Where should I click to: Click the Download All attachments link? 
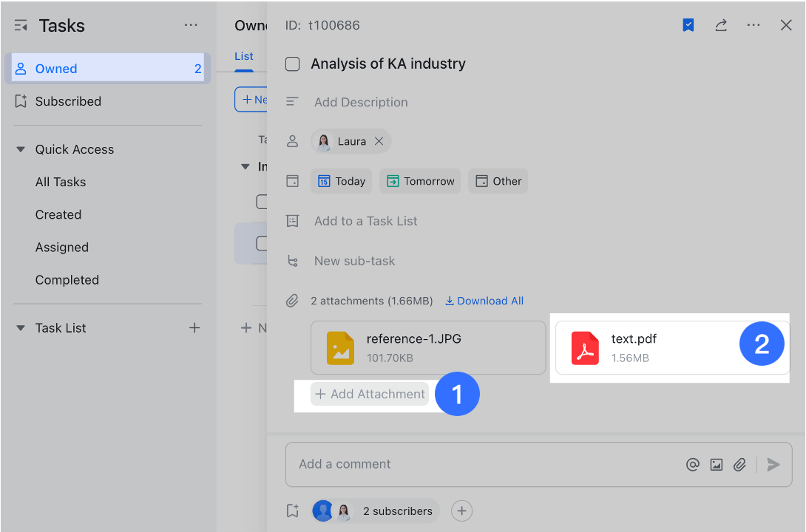(484, 301)
